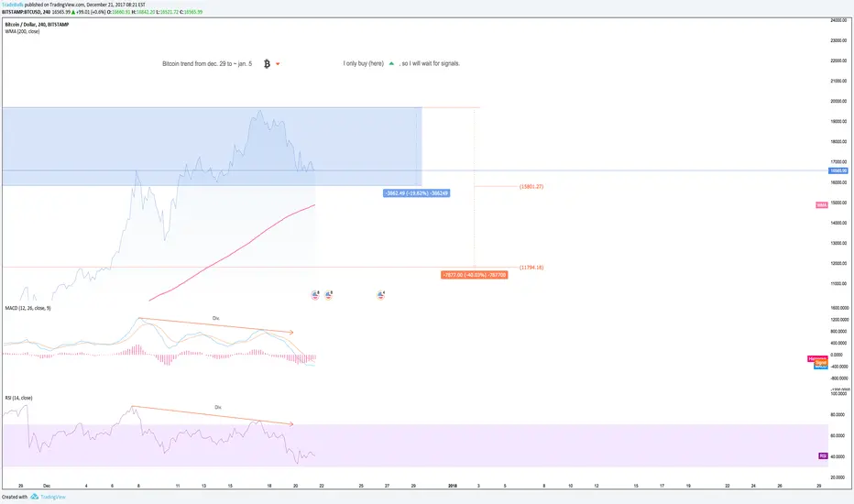Click the red down-triangle marker beside Bitcoin icon
This screenshot has width=854, height=504.
click(x=278, y=64)
